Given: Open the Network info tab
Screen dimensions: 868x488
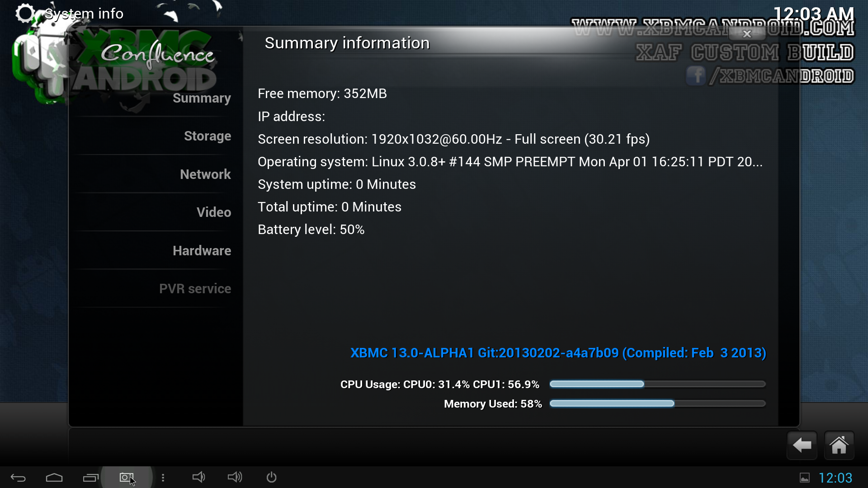Looking at the screenshot, I should (205, 174).
